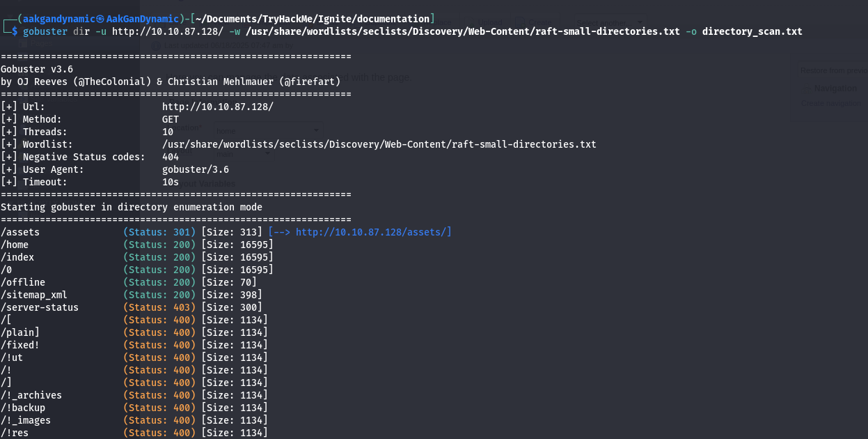Click the icon next to Navigation heading
This screenshot has height=439, width=868.
click(807, 88)
